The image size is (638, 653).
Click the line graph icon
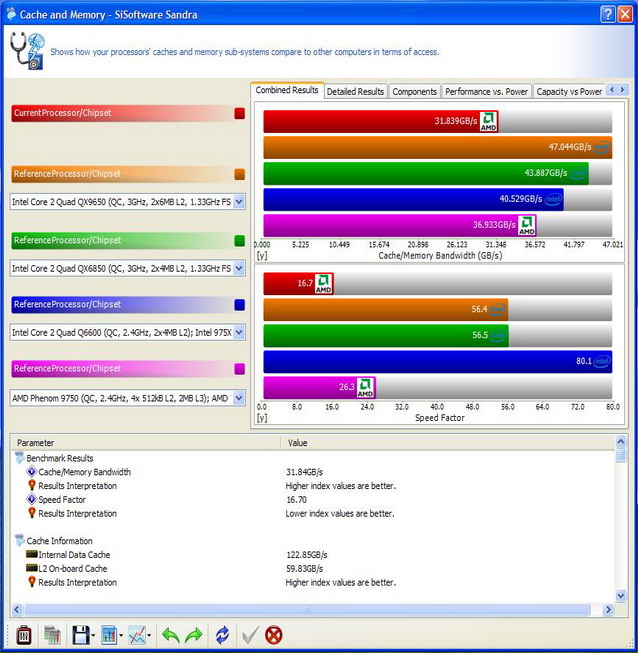[137, 635]
